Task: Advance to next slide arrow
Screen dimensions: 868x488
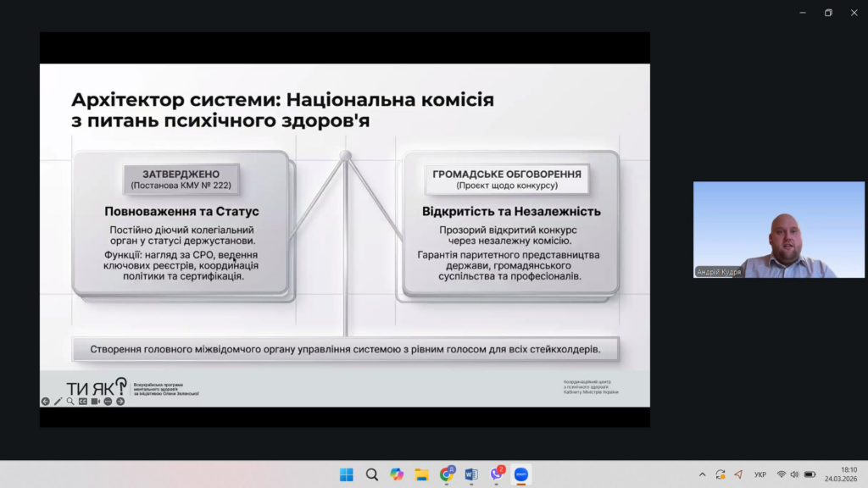Action: (x=120, y=402)
